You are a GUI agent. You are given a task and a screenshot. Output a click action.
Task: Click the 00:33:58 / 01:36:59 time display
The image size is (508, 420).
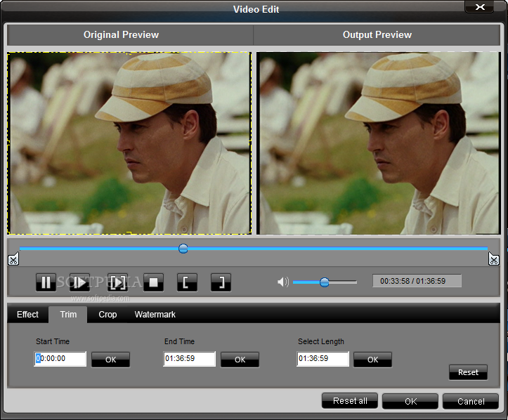(417, 281)
